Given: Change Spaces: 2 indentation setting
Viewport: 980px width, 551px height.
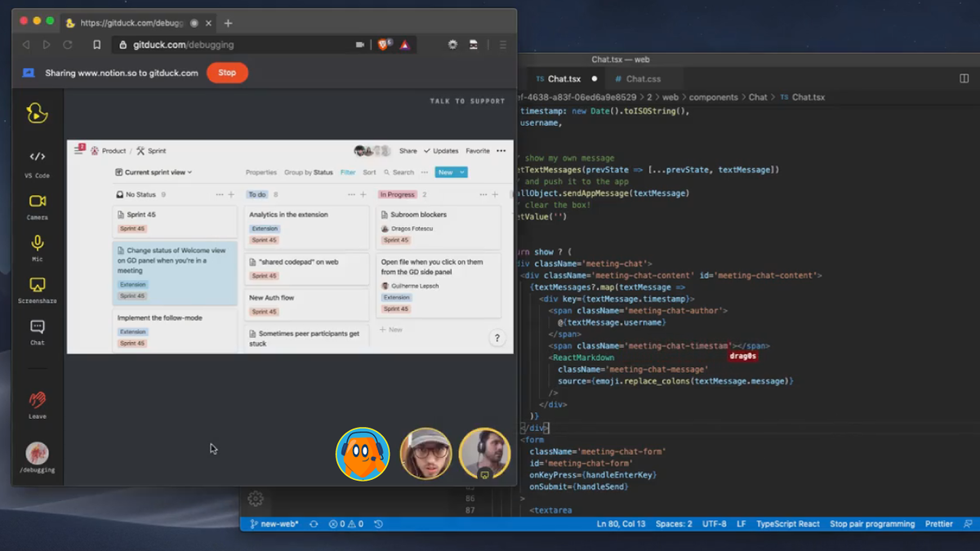Looking at the screenshot, I should [674, 524].
